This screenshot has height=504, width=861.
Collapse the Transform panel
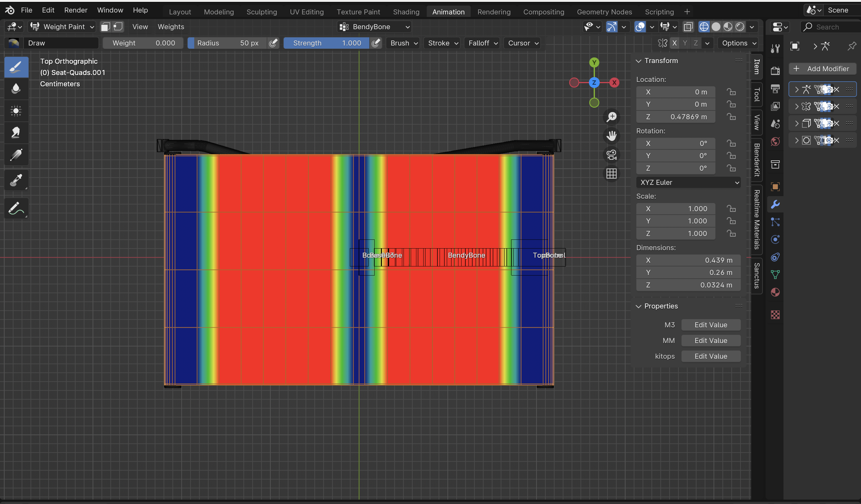(x=638, y=61)
